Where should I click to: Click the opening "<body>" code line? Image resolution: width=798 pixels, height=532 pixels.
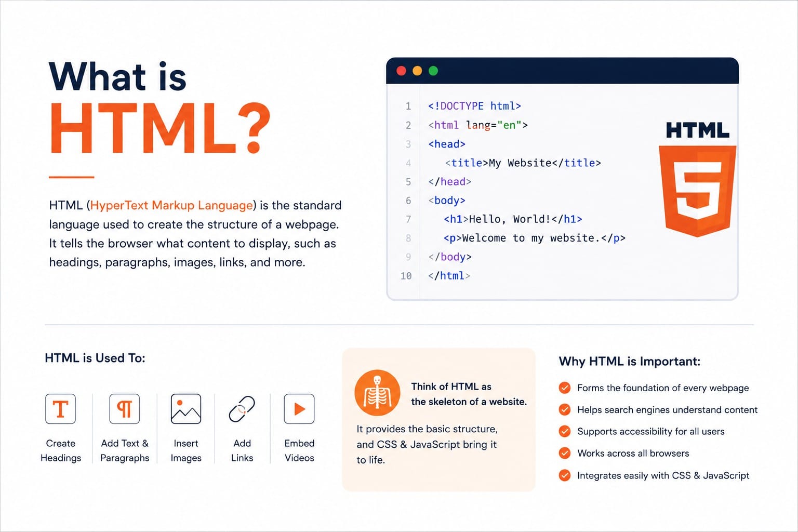click(x=447, y=201)
